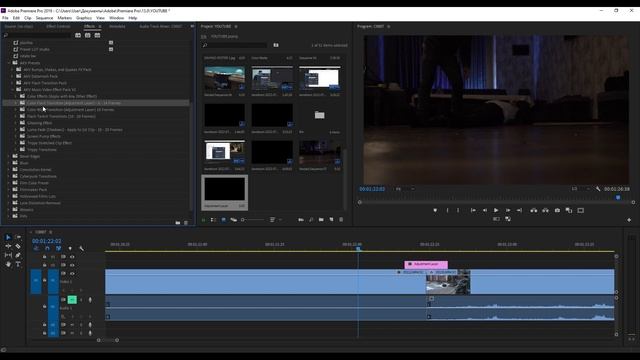This screenshot has height=360, width=640.
Task: Go to Out point in Program monitor
Action: 519,210
